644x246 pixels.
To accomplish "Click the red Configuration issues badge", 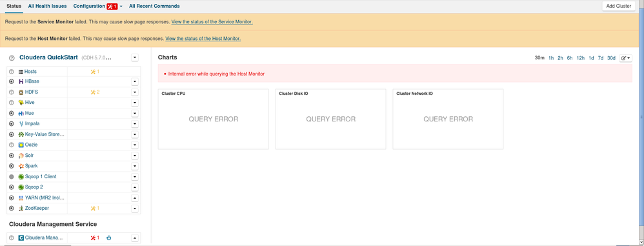I will pos(112,6).
